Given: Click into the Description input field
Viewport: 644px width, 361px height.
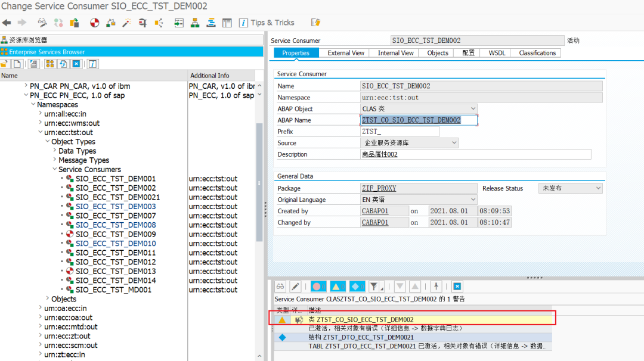Looking at the screenshot, I should point(476,154).
